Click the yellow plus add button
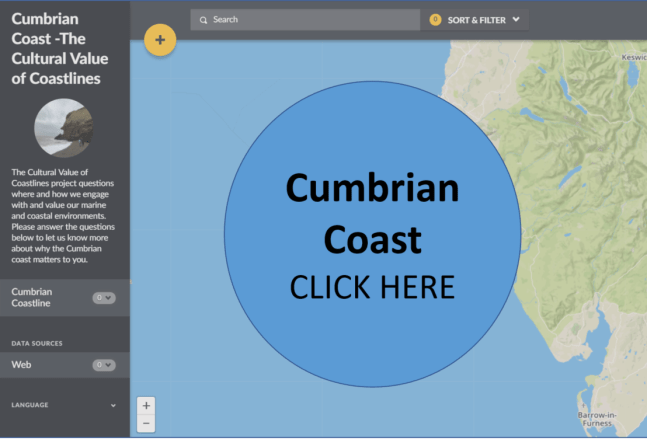The height and width of the screenshot is (439, 647). pyautogui.click(x=160, y=41)
